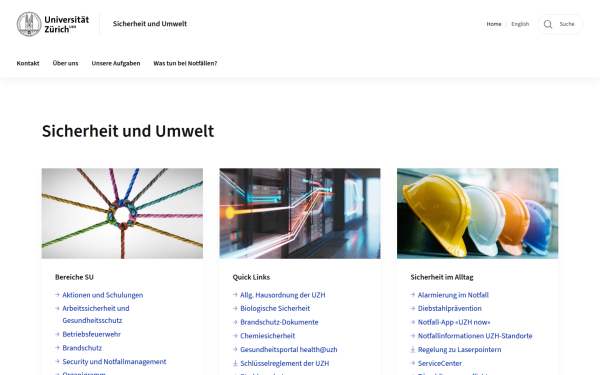
Task: Open Security und Notfallmanagement link
Action: coord(114,362)
